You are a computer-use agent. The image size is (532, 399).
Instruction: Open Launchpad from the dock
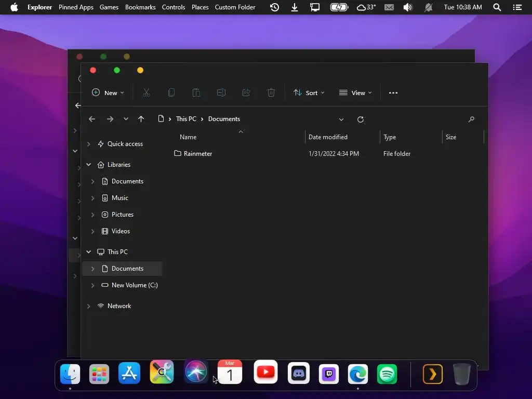pyautogui.click(x=99, y=374)
